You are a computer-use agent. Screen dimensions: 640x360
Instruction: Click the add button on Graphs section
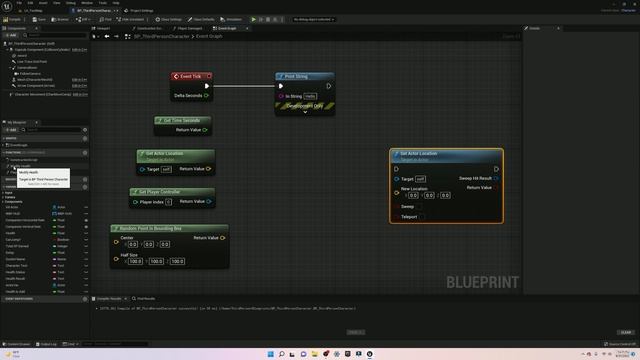[85, 138]
